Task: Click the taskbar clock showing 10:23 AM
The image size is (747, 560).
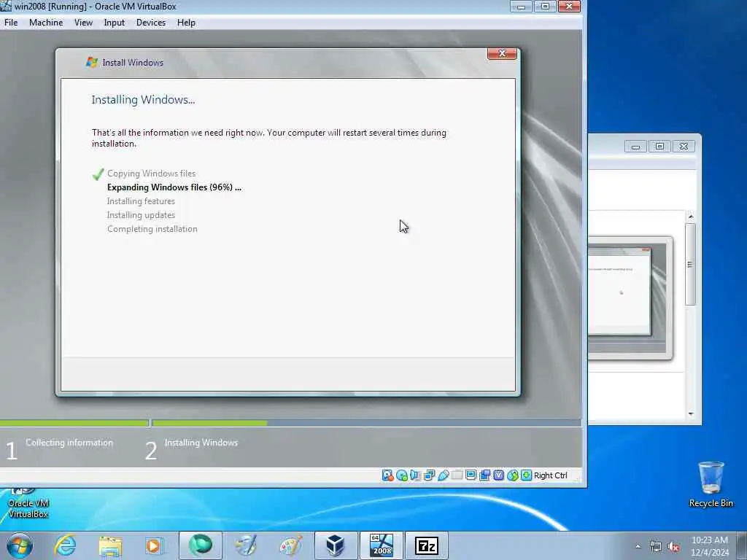Action: (x=710, y=545)
